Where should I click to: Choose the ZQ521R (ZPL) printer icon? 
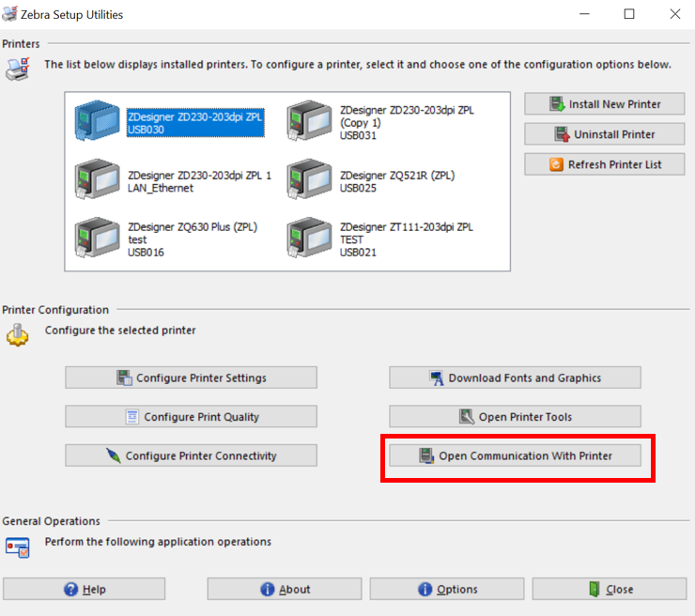(310, 180)
